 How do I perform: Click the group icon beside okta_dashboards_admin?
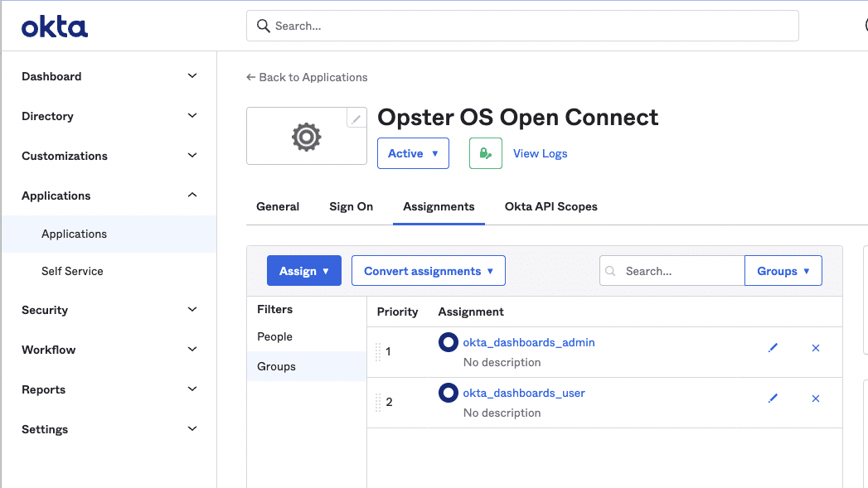click(448, 342)
